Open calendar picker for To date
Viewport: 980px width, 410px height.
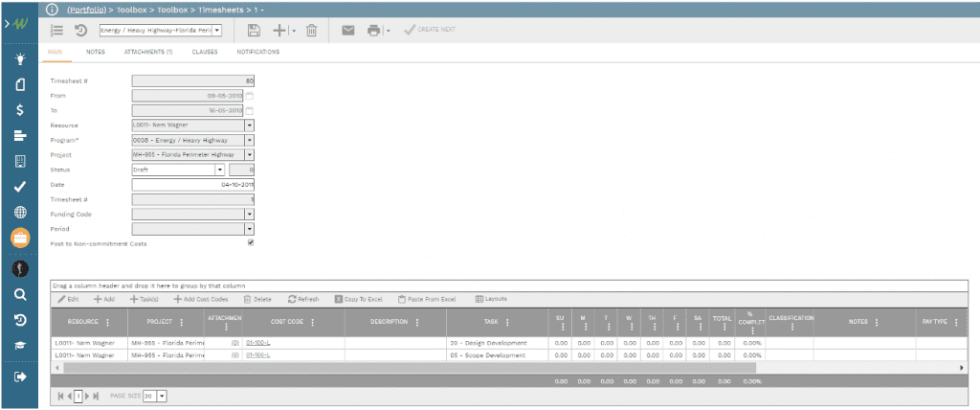[x=250, y=110]
